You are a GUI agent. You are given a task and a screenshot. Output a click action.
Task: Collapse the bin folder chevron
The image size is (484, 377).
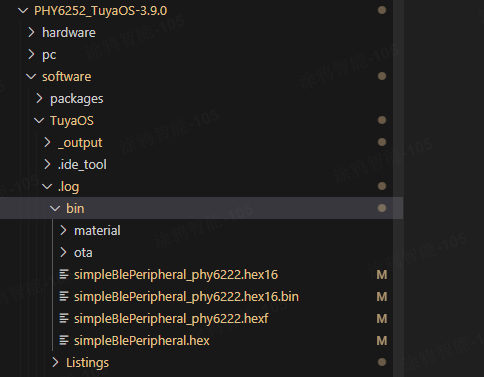click(55, 209)
